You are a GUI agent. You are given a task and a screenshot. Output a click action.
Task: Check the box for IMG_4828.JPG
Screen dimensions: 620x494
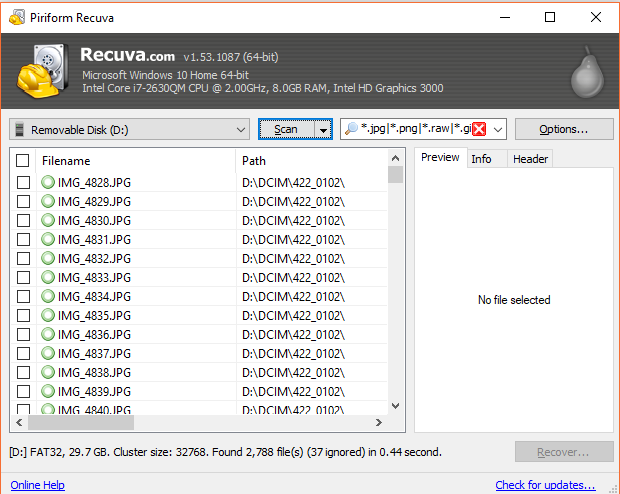23,182
